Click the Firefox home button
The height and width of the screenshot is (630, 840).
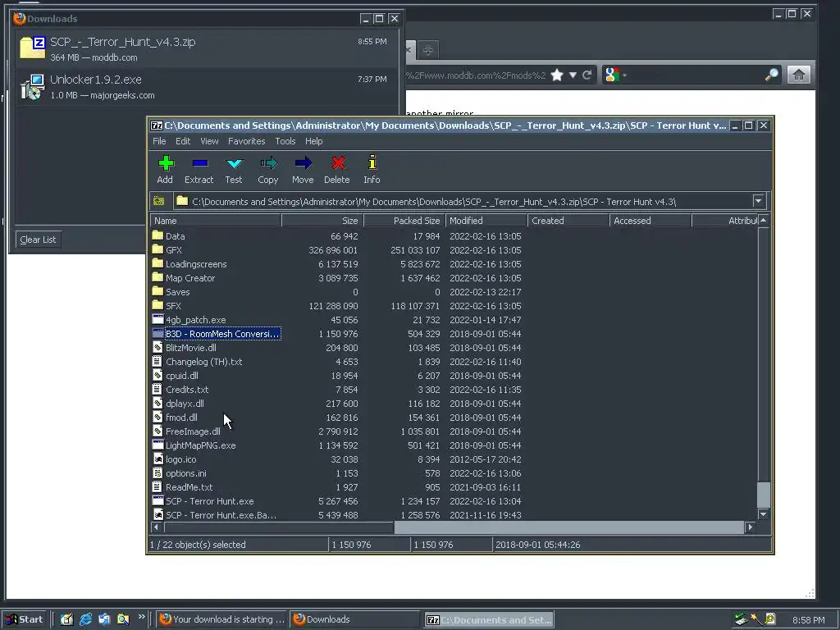coord(798,75)
